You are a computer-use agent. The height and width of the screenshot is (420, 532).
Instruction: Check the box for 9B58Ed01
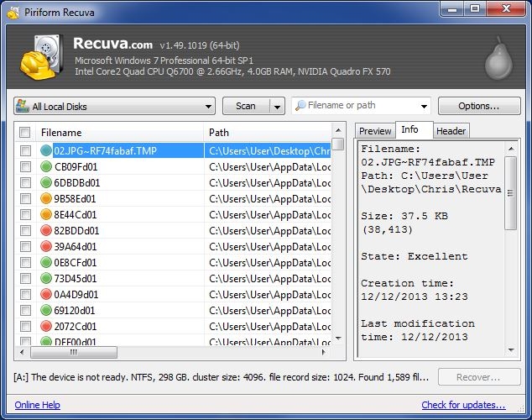point(25,198)
